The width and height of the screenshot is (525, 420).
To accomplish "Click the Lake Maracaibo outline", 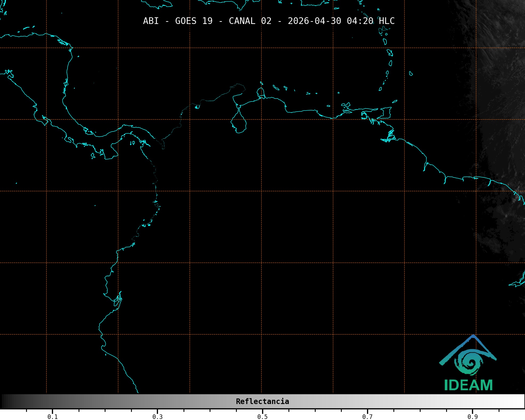I will [239, 123].
